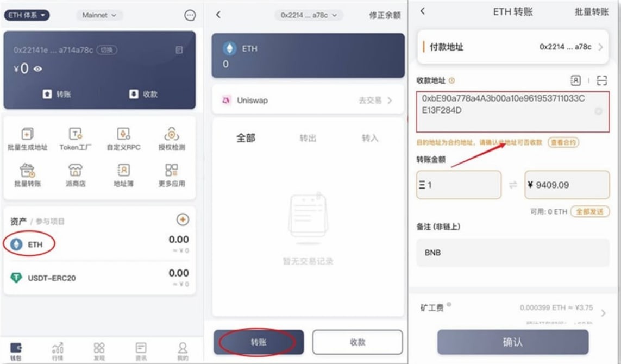Open the Mainnet network dropdown
Screen dimensions: 621x364
pos(99,15)
